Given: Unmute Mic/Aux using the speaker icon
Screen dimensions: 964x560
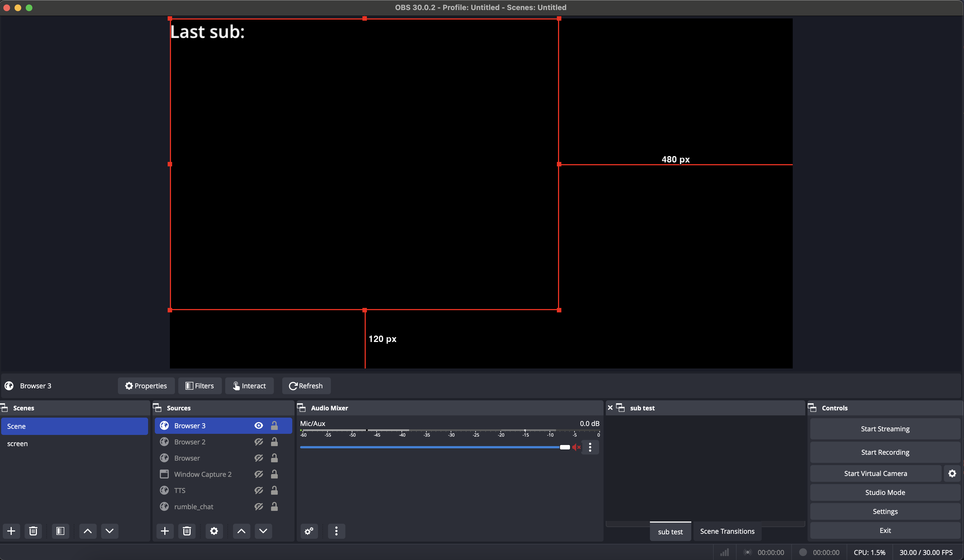Looking at the screenshot, I should (576, 447).
